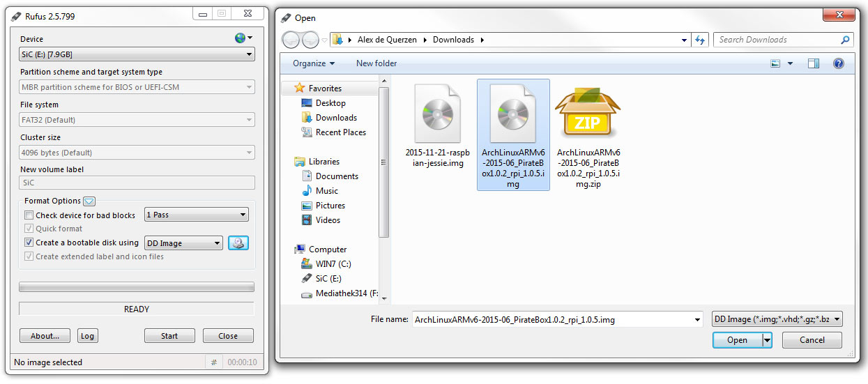
Task: Click Downloads in the address breadcrumb
Action: tap(453, 40)
